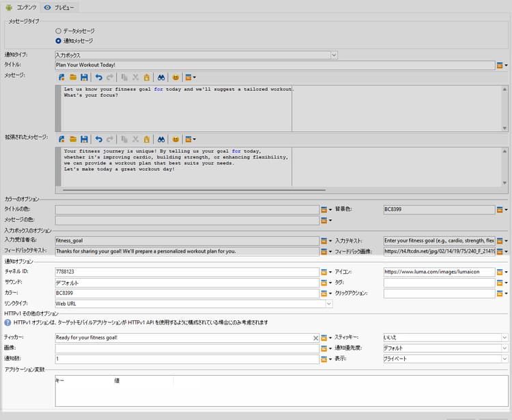The height and width of the screenshot is (420, 512).
Task: Click the 画像 input field
Action: coord(187,348)
